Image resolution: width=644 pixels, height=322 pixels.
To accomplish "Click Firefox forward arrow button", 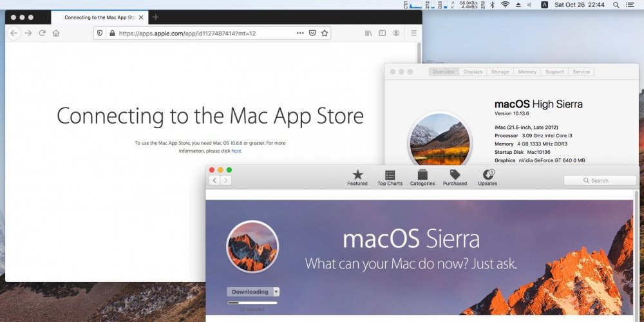I will pyautogui.click(x=28, y=33).
